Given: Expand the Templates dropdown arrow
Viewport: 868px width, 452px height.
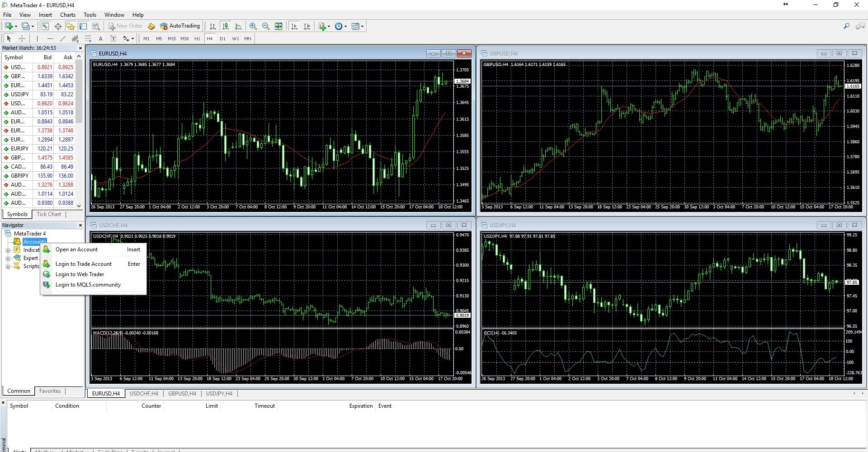Looking at the screenshot, I should (x=362, y=26).
